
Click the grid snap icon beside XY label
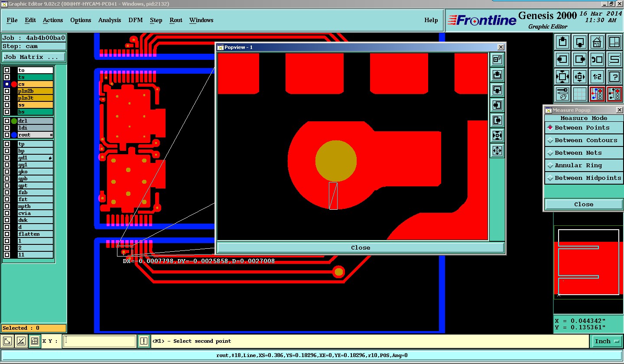click(35, 341)
